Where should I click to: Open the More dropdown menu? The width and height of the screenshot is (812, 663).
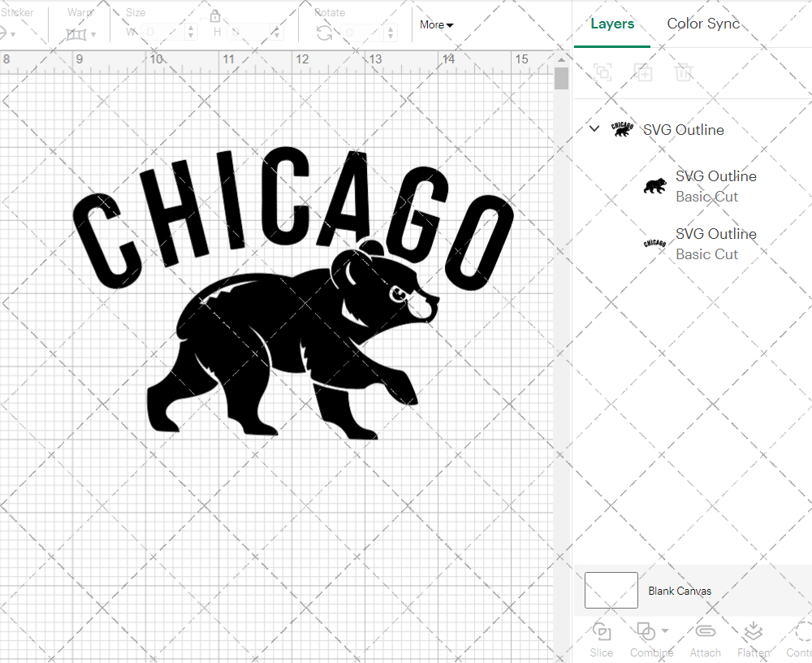click(x=436, y=25)
